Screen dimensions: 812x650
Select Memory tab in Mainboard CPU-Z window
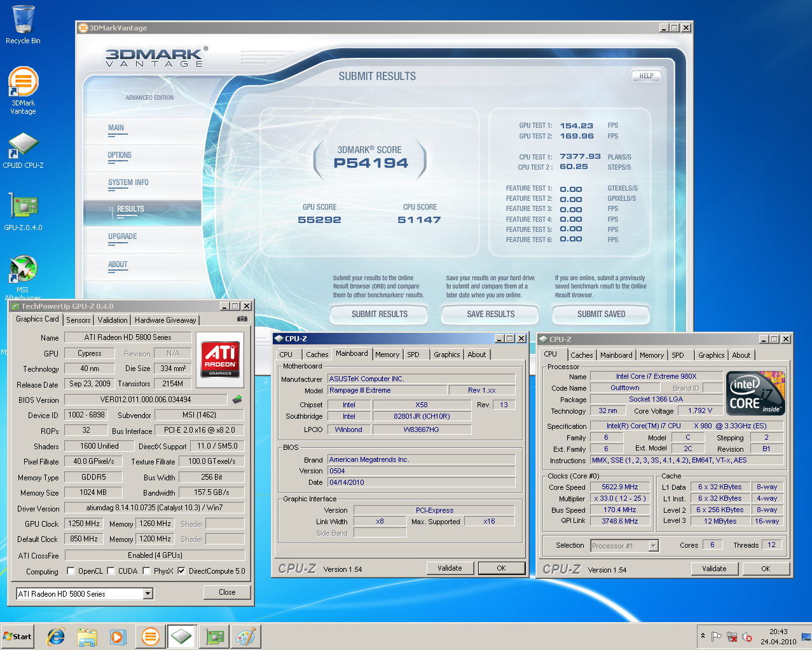click(x=387, y=355)
